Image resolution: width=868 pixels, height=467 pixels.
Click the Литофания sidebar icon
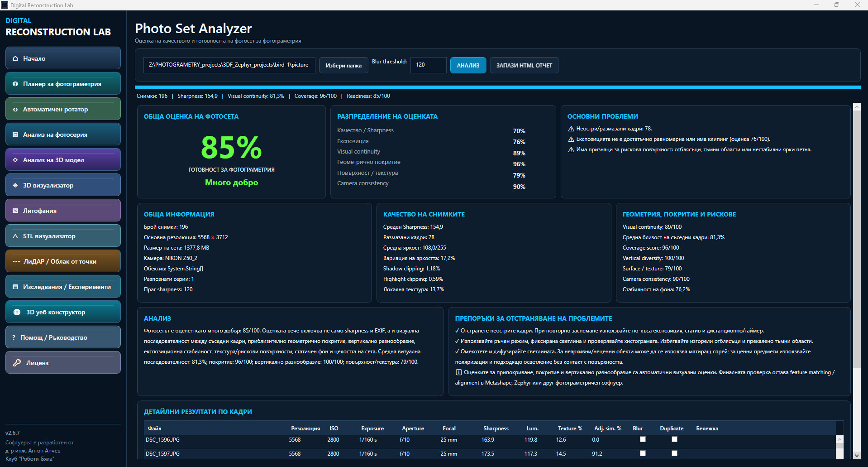click(x=15, y=211)
